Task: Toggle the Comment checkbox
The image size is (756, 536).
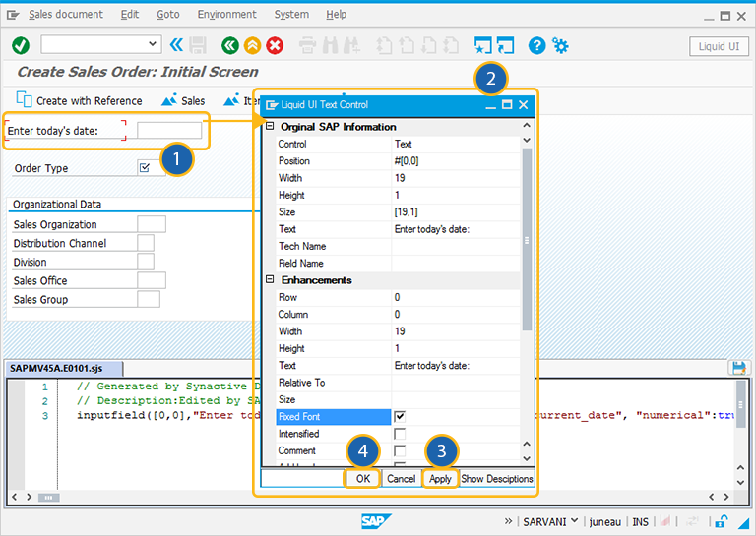Action: [x=400, y=450]
